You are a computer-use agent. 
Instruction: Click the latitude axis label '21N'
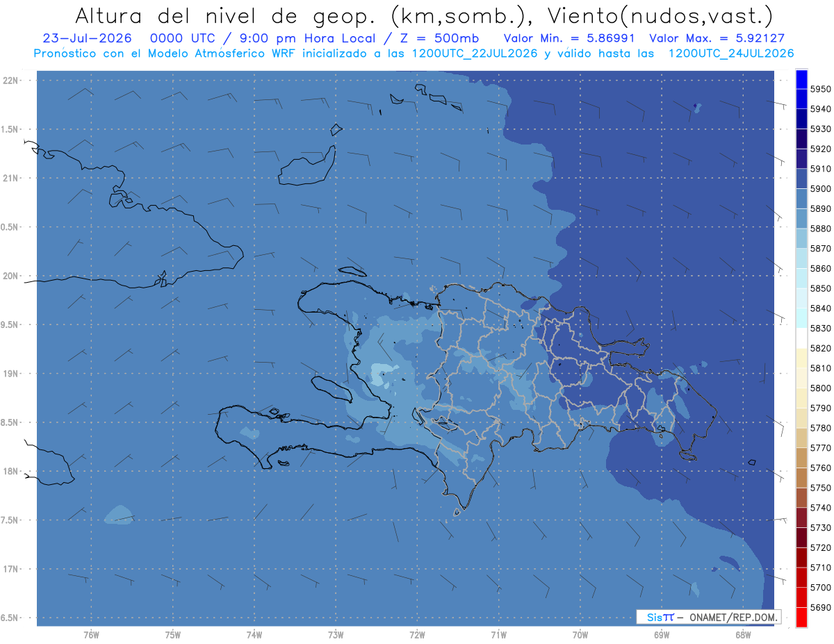click(x=10, y=178)
